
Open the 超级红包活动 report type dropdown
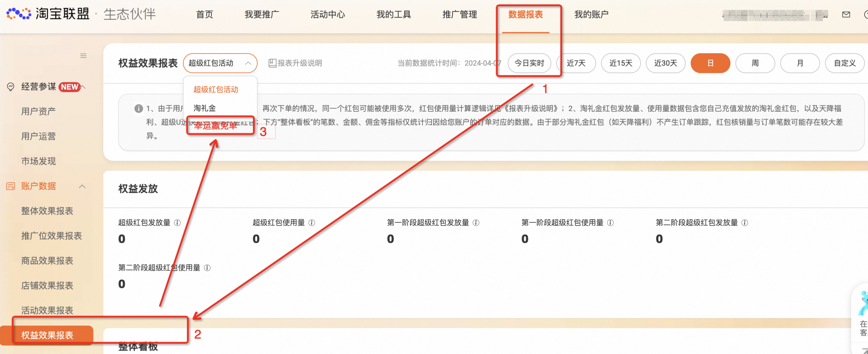pyautogui.click(x=220, y=63)
